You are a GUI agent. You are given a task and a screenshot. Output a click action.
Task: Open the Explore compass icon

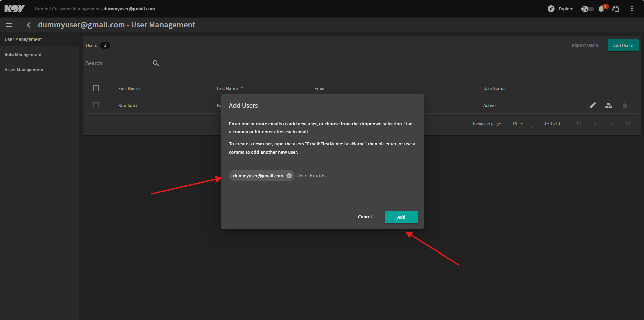551,9
